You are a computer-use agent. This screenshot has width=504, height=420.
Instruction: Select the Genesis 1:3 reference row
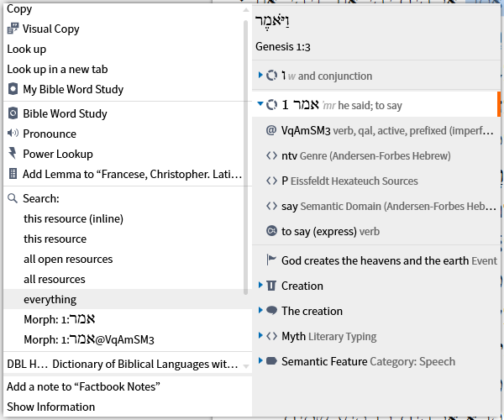283,46
